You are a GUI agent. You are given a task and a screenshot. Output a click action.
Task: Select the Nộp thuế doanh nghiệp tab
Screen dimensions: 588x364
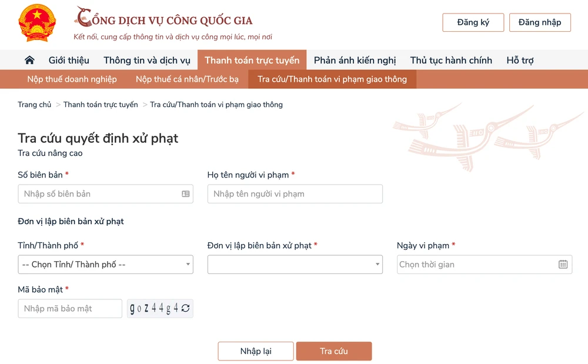[72, 79]
